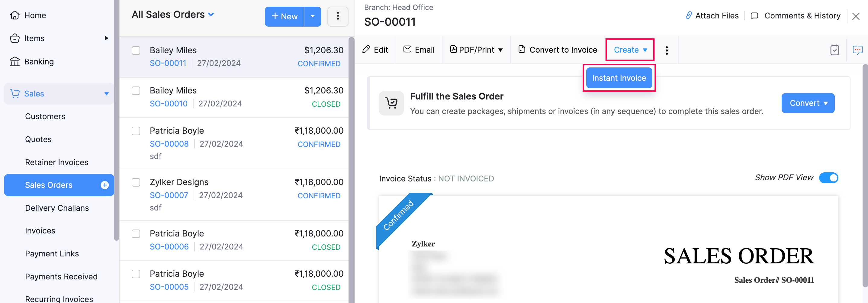Go to Payments Received
Viewport: 868px width, 303px height.
(x=61, y=277)
